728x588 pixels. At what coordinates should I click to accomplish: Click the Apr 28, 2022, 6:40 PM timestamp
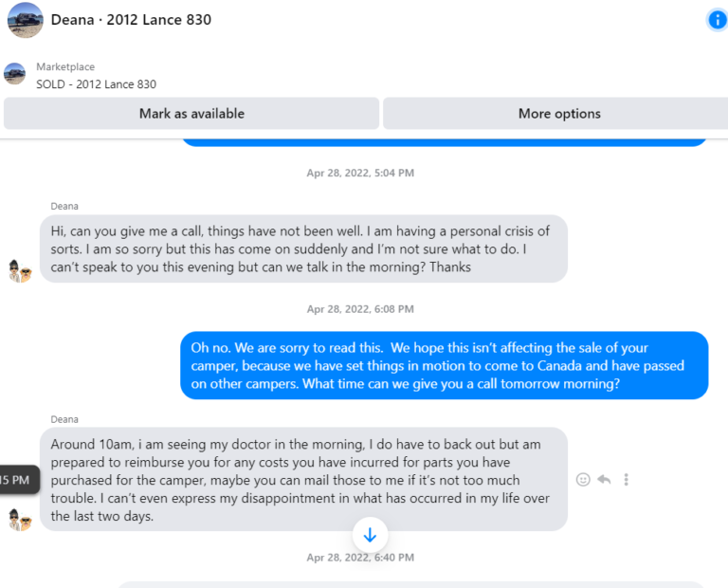(x=360, y=559)
